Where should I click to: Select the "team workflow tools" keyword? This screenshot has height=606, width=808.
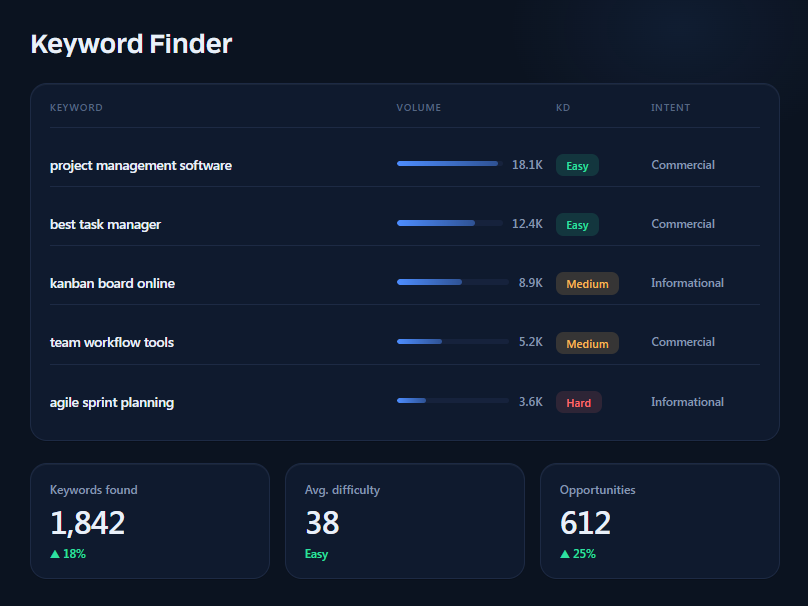[x=112, y=343]
